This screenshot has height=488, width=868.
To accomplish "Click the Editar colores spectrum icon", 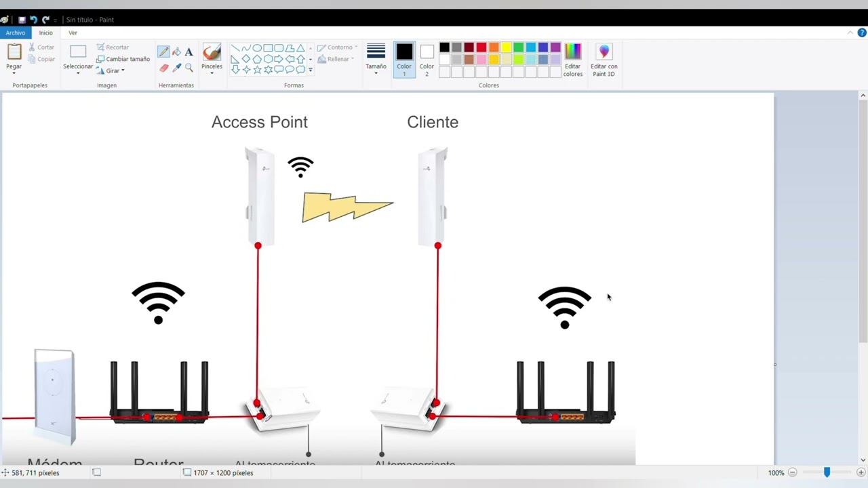I will 572,52.
